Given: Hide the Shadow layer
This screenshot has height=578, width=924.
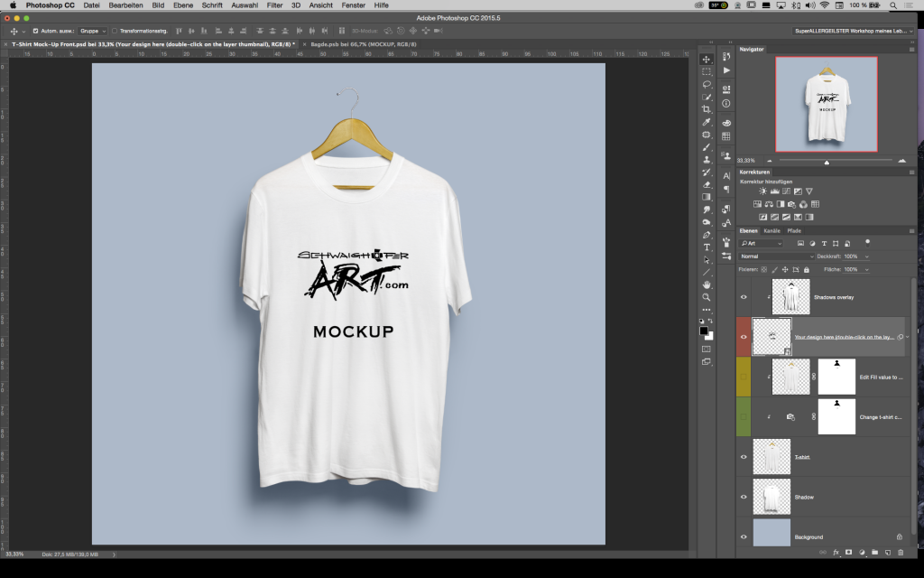Looking at the screenshot, I should (x=744, y=498).
